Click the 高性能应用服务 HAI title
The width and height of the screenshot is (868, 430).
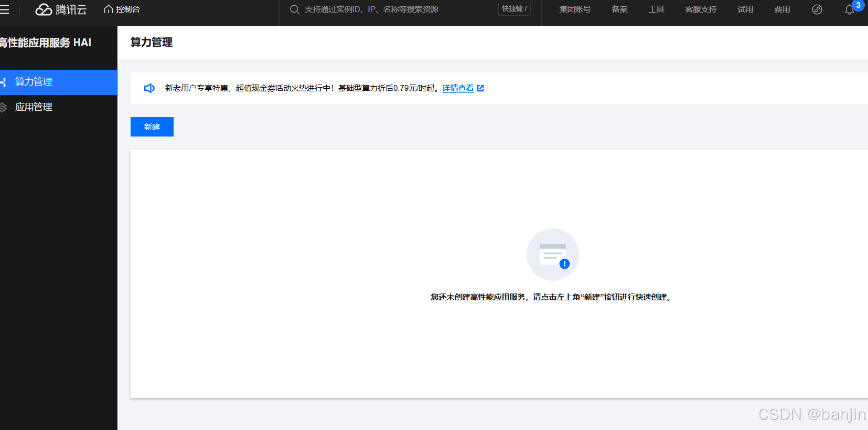point(46,43)
